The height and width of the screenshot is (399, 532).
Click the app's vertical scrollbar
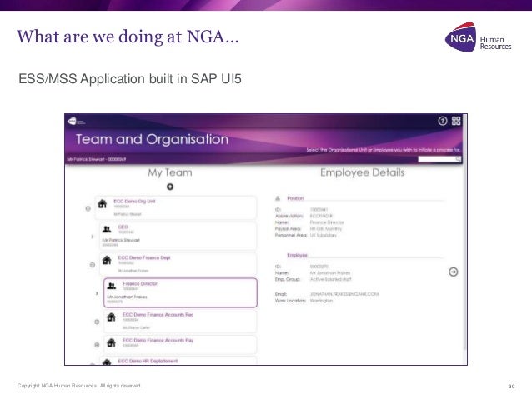click(x=464, y=232)
